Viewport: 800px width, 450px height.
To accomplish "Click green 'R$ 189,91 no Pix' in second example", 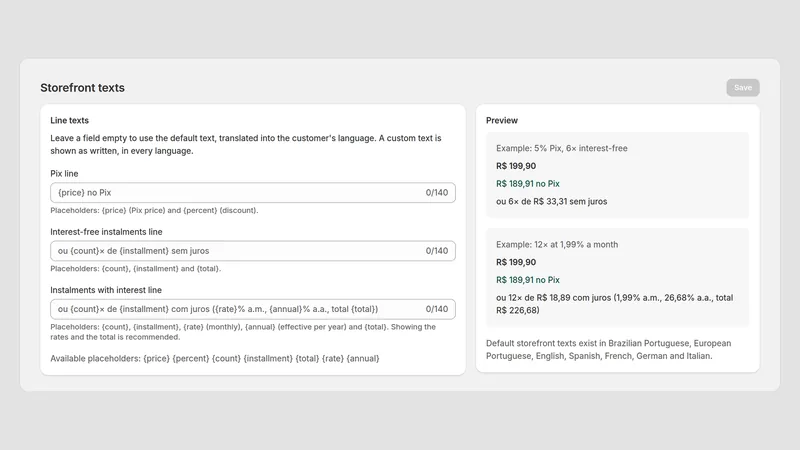I will coord(528,280).
